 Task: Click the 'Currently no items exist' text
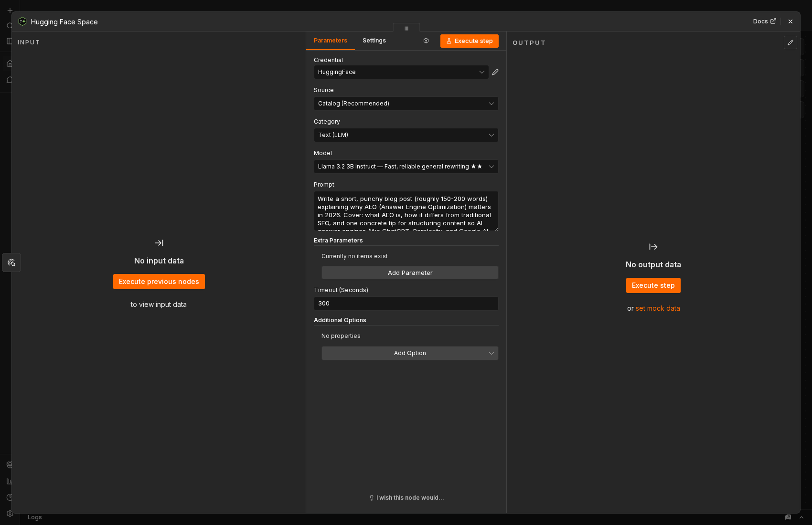coord(354,256)
